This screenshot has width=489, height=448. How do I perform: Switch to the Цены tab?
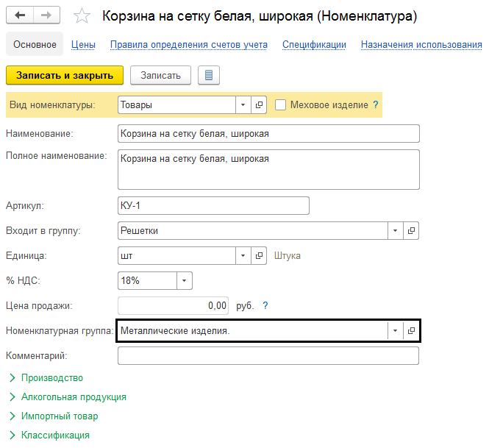point(83,45)
